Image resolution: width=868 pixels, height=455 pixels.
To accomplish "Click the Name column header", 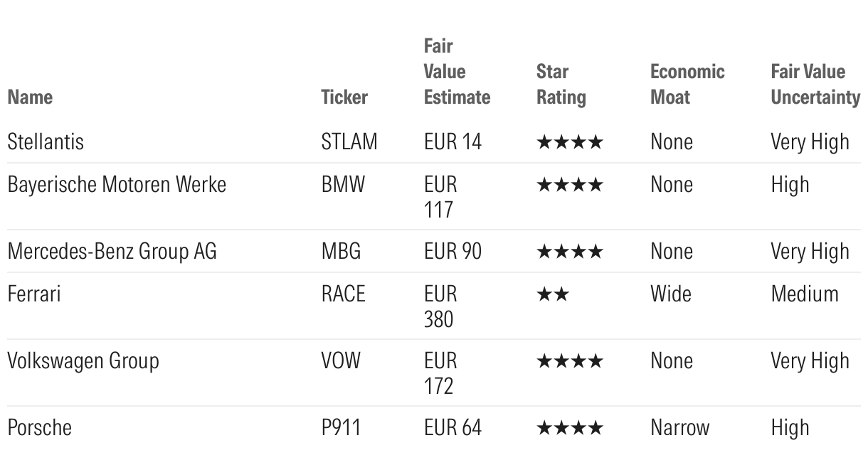I will pyautogui.click(x=30, y=97).
